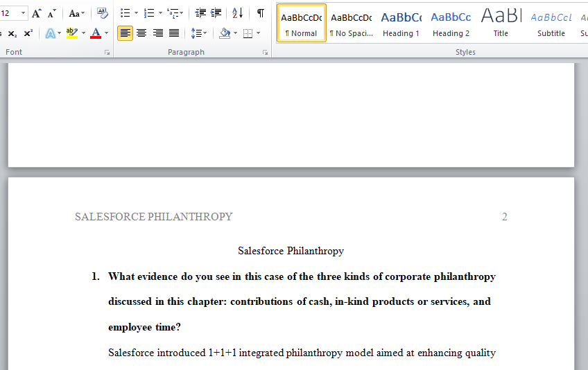Toggle Show/Hide paragraph marks
The width and height of the screenshot is (588, 370).
(x=260, y=13)
